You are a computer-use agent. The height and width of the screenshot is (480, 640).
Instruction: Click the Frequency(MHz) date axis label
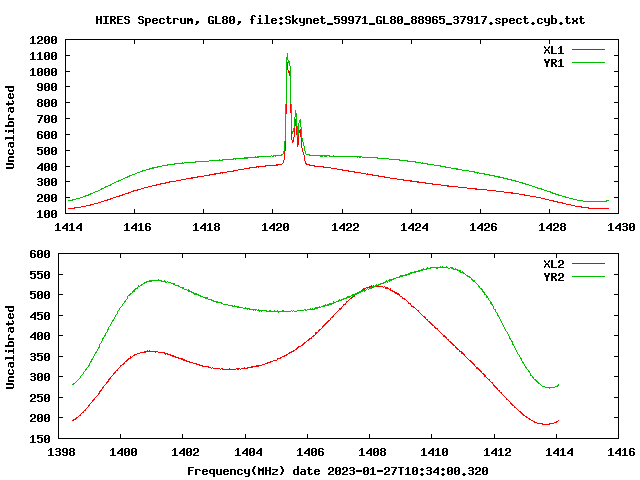(x=338, y=471)
